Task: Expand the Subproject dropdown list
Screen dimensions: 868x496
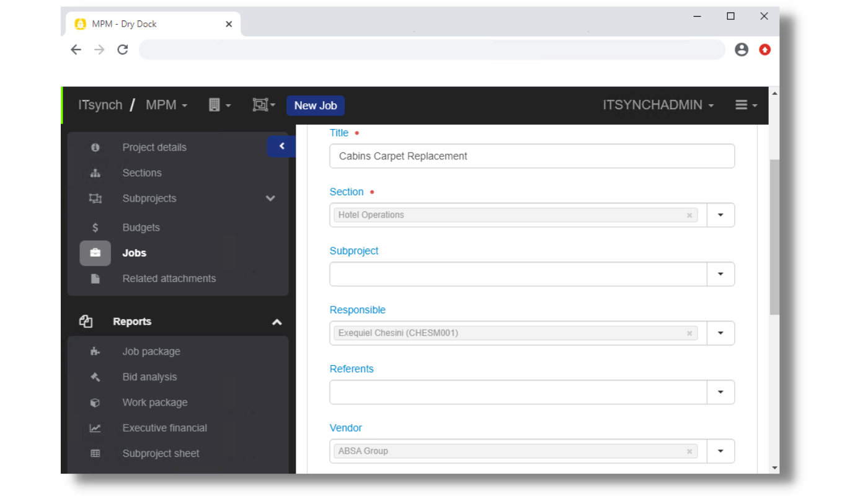Action: 720,274
